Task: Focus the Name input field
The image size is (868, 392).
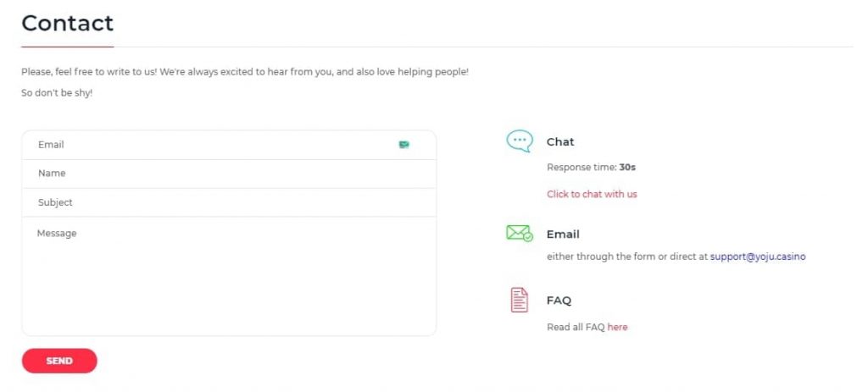Action: click(x=229, y=174)
